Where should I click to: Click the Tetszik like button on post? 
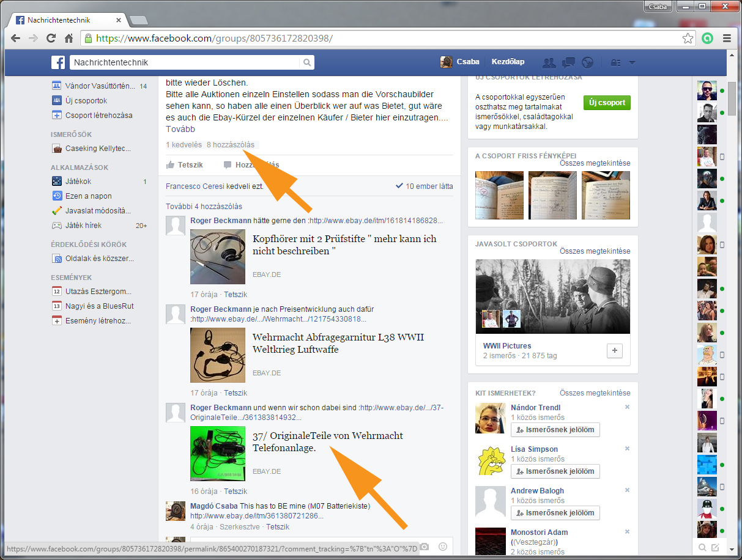pyautogui.click(x=185, y=165)
